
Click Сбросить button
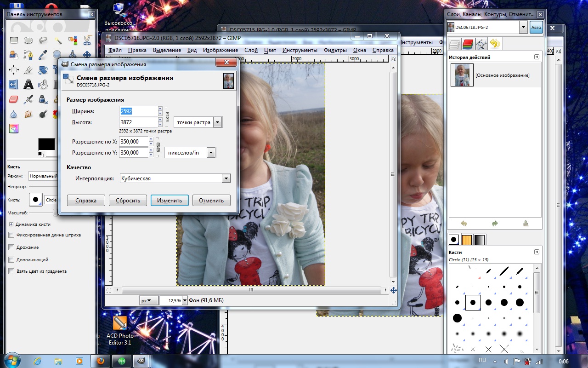point(128,201)
